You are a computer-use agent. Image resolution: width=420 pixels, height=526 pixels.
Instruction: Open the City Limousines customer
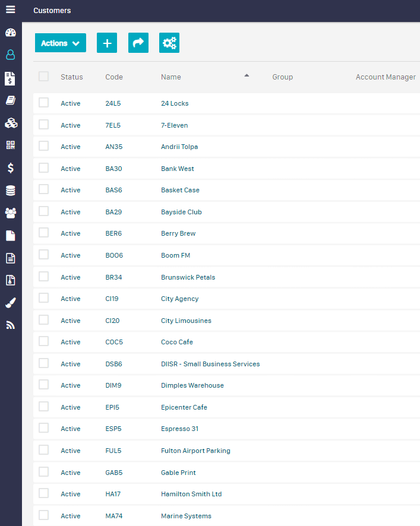186,321
